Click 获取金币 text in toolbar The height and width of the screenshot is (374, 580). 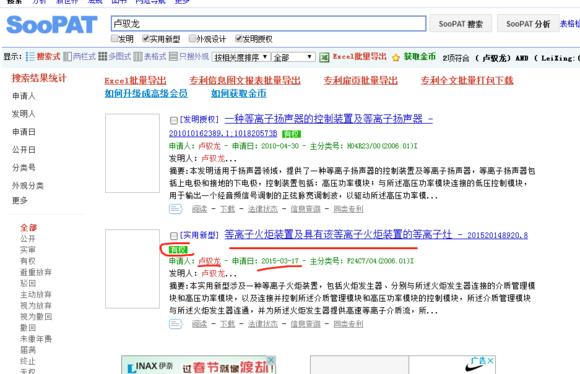419,57
